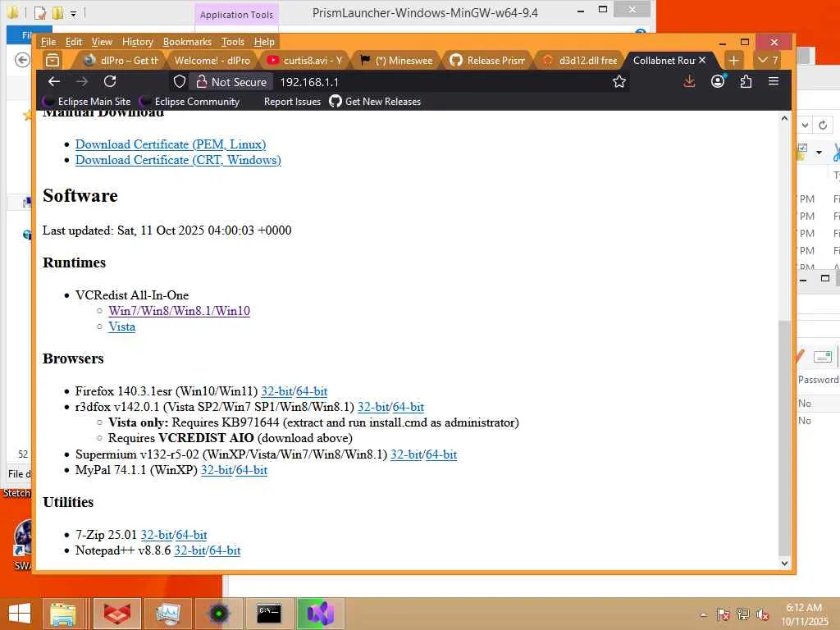
Task: Select Application Tools ribbon tab in Explorer
Action: [236, 15]
